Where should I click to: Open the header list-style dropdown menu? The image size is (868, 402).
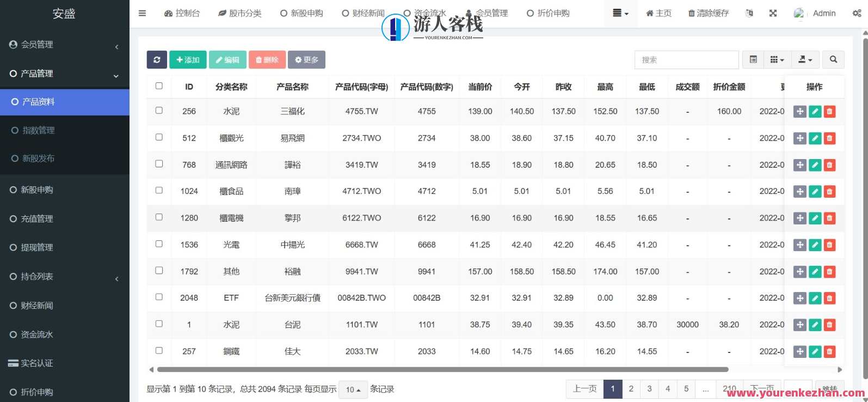[x=620, y=13]
